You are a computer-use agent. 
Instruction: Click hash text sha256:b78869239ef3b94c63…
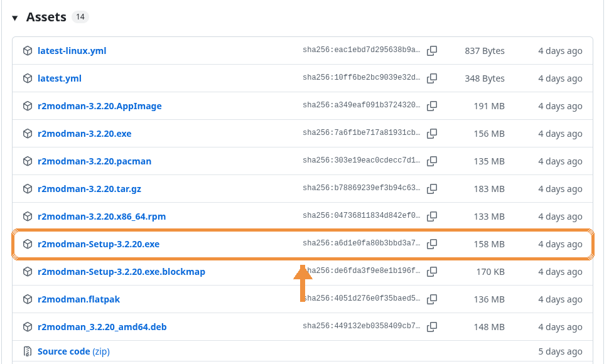click(361, 188)
